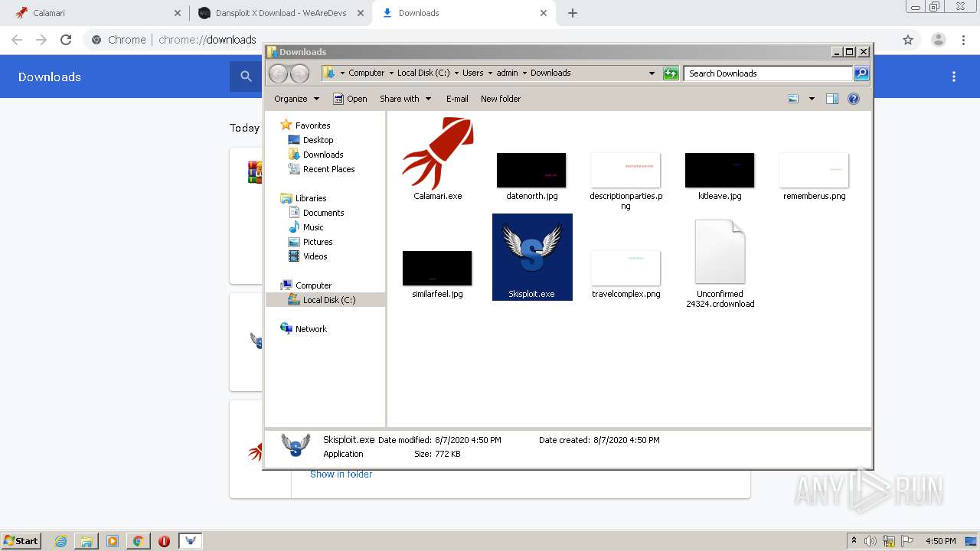
Task: Open Chrome profile avatar icon
Action: pos(938,40)
